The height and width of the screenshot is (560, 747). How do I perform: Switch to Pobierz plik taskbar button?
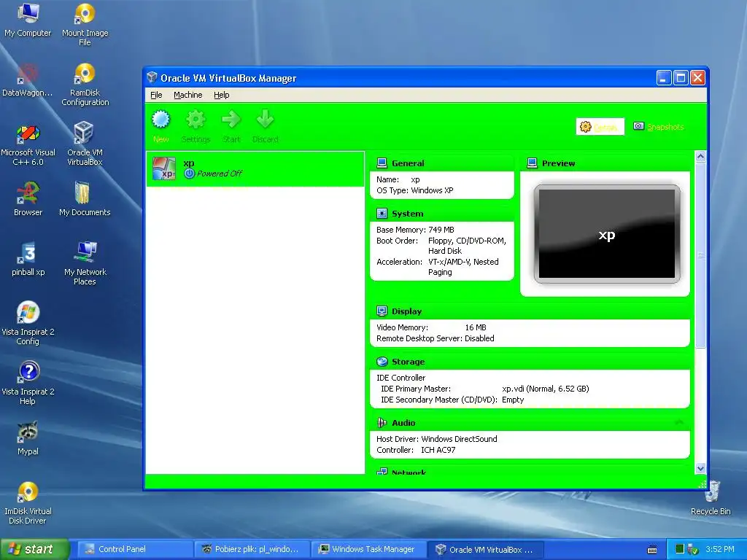click(252, 549)
